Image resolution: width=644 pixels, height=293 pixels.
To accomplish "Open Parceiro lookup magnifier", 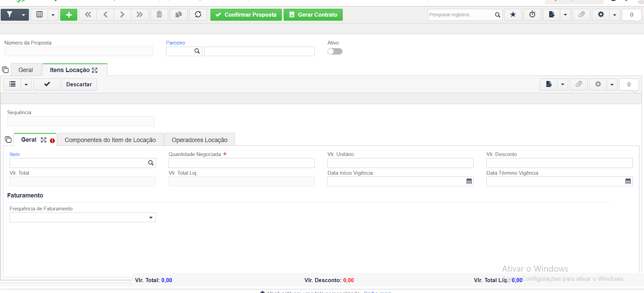I will (197, 51).
